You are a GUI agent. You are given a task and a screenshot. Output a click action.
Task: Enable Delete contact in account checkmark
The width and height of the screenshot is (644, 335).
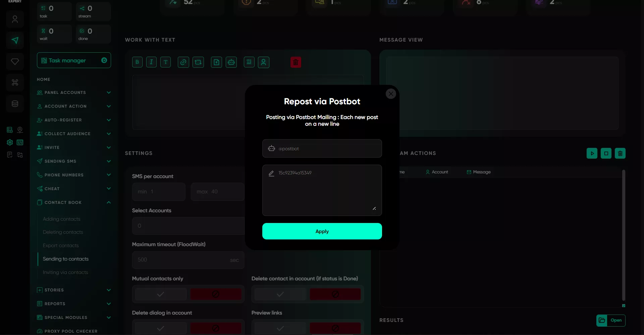(280, 294)
